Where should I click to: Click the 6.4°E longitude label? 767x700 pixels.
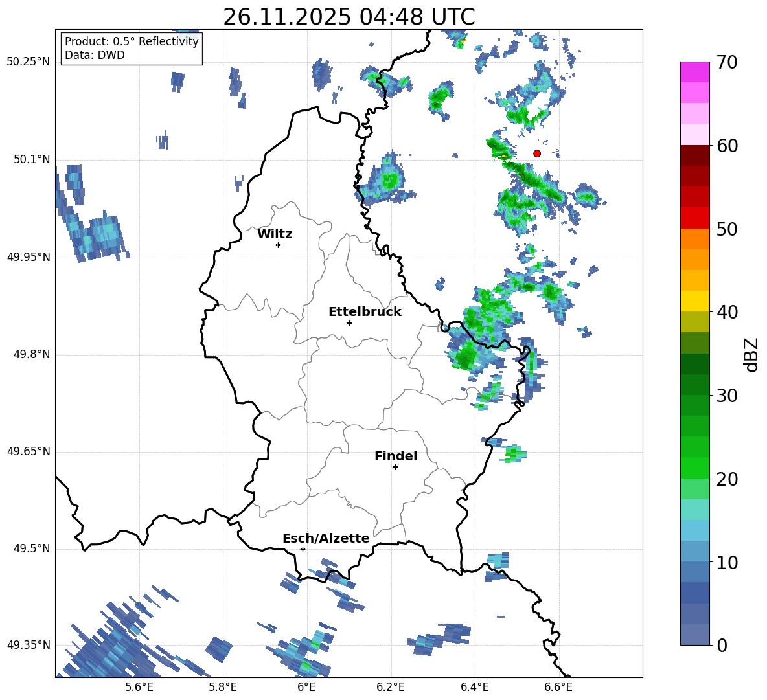(x=474, y=688)
